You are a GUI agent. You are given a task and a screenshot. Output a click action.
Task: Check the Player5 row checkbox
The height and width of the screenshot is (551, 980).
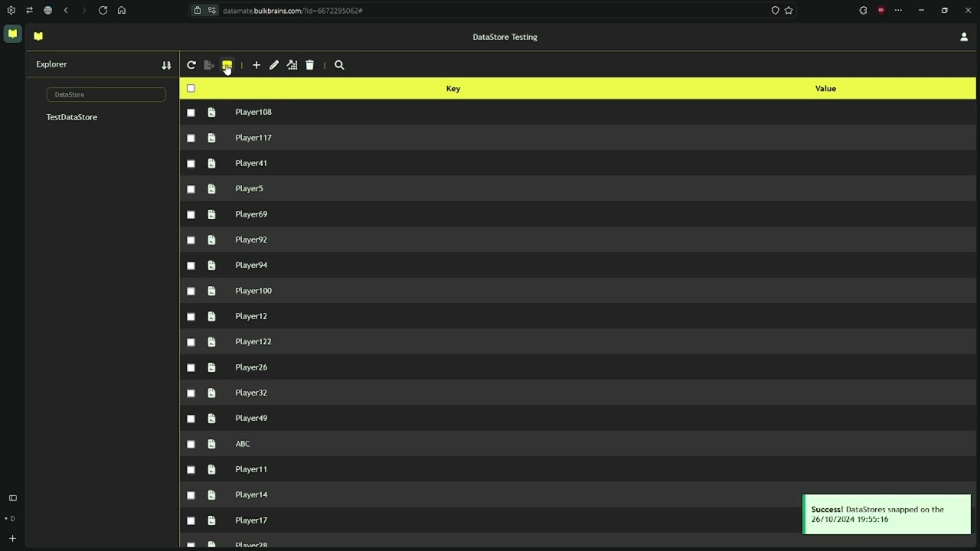[191, 189]
